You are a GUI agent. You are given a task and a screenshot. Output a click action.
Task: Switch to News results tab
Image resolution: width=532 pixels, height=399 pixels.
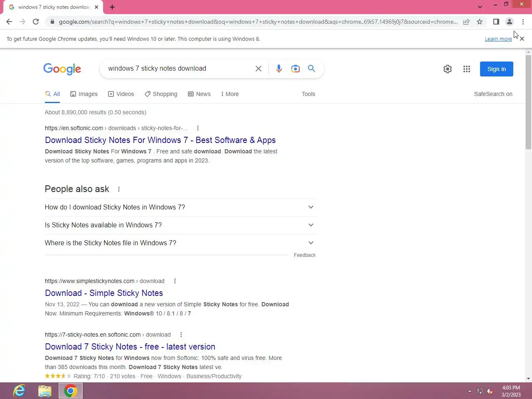point(199,94)
